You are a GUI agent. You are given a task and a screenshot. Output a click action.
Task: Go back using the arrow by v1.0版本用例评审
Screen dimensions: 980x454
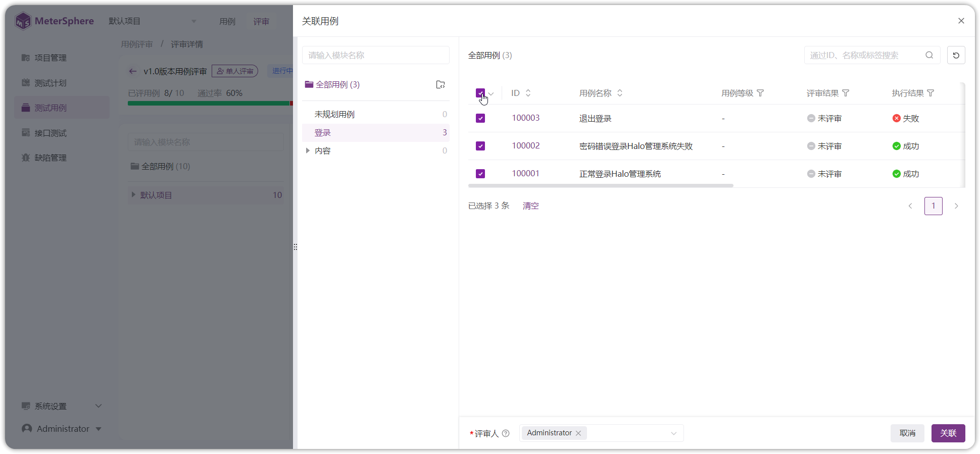tap(133, 71)
